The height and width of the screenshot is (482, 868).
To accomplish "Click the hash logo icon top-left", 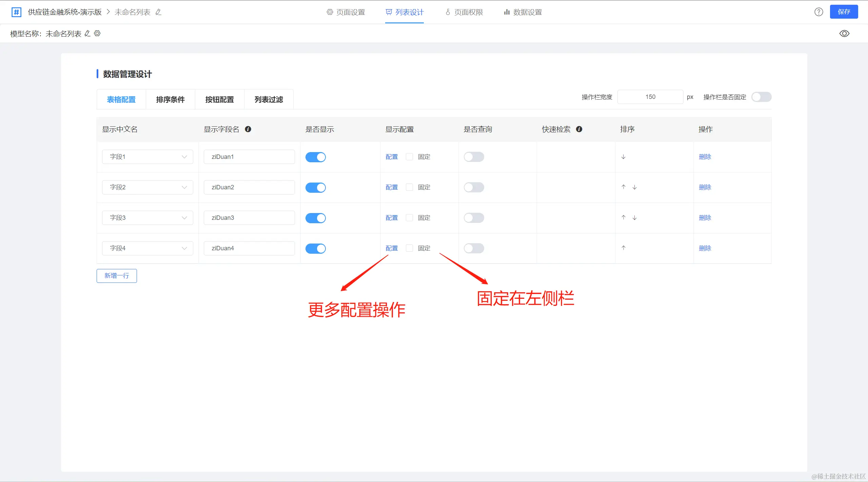I will 16,12.
